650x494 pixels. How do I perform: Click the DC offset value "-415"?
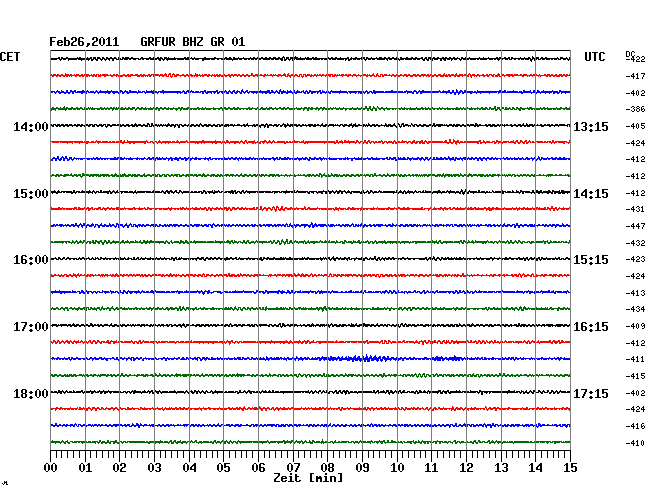tap(635, 376)
